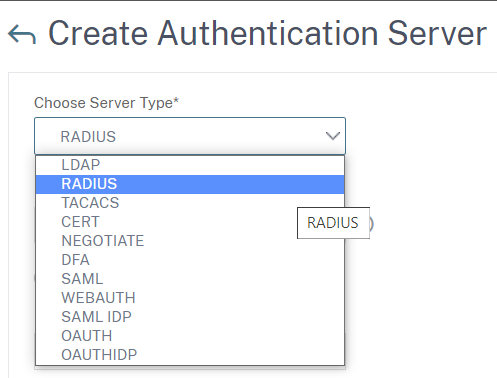The width and height of the screenshot is (497, 378).
Task: Select SAML IDP server type
Action: pyautogui.click(x=190, y=317)
